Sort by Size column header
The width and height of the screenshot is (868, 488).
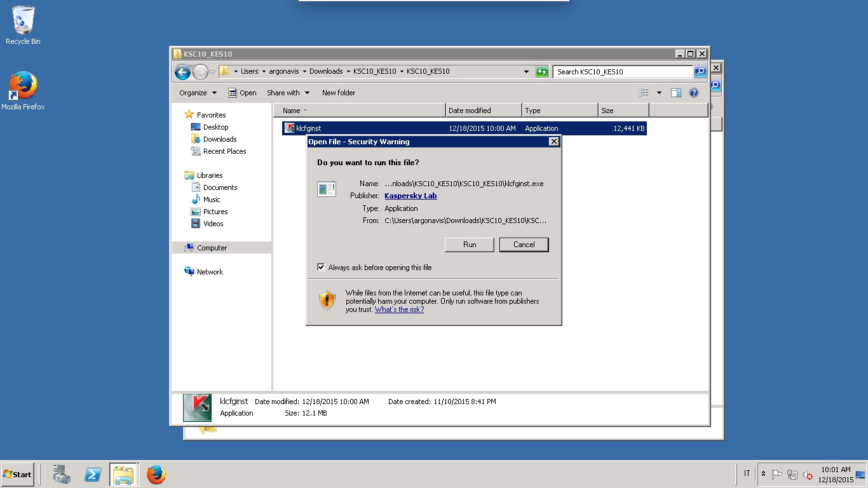(623, 111)
